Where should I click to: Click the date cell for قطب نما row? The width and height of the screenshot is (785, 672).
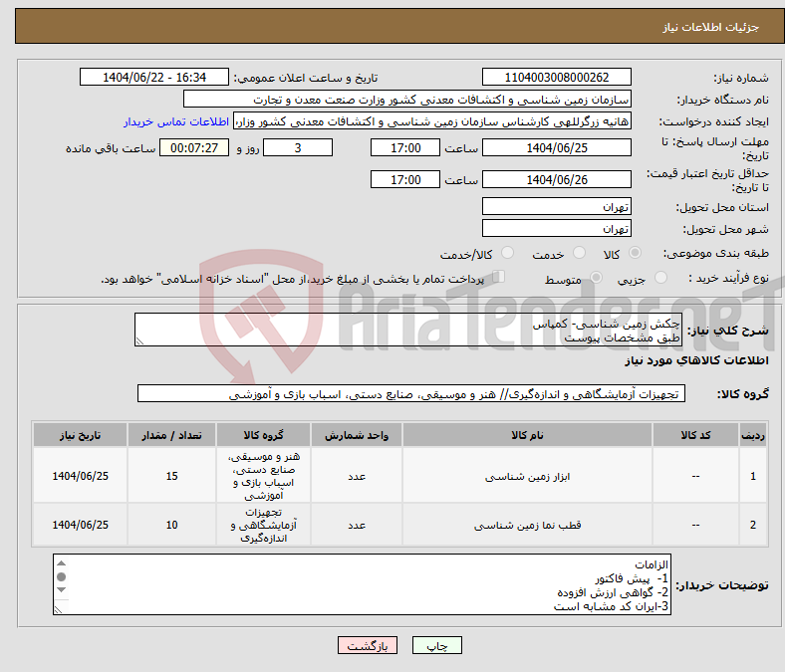coord(80,525)
